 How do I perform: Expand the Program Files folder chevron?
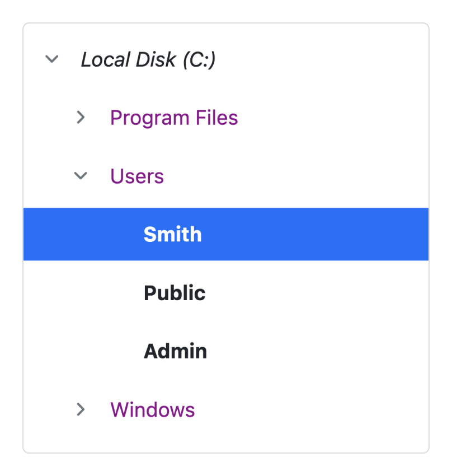81,118
